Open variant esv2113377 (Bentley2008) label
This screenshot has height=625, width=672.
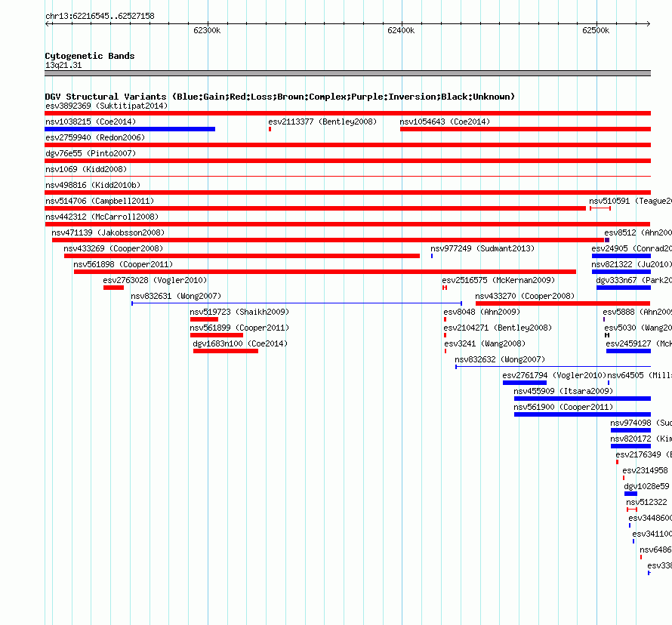tap(322, 122)
